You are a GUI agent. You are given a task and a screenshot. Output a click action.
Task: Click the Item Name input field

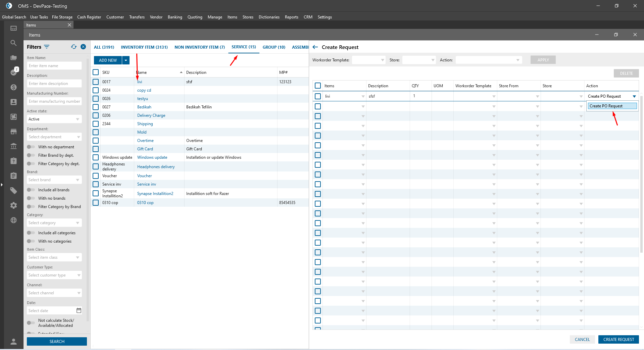(x=54, y=66)
